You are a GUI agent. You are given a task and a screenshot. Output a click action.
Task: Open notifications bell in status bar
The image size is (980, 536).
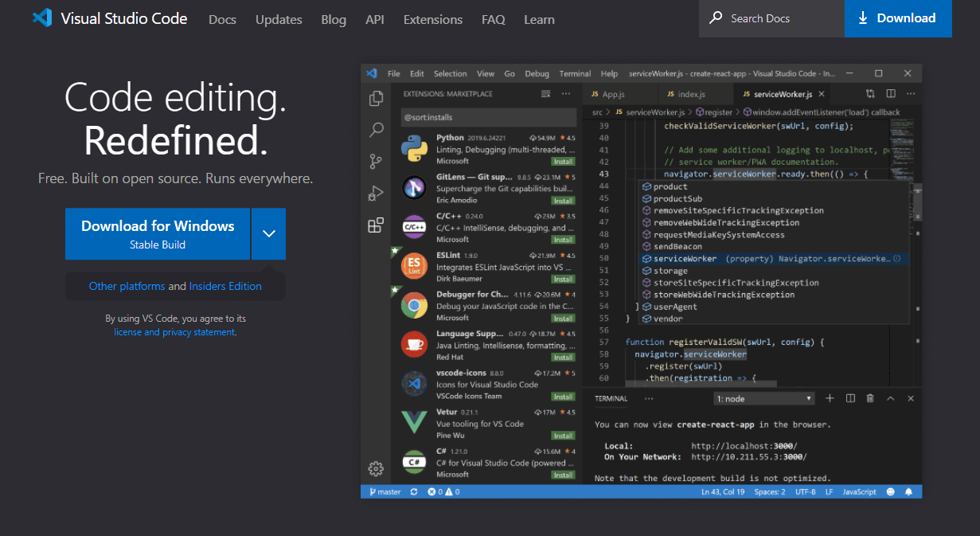pyautogui.click(x=909, y=492)
